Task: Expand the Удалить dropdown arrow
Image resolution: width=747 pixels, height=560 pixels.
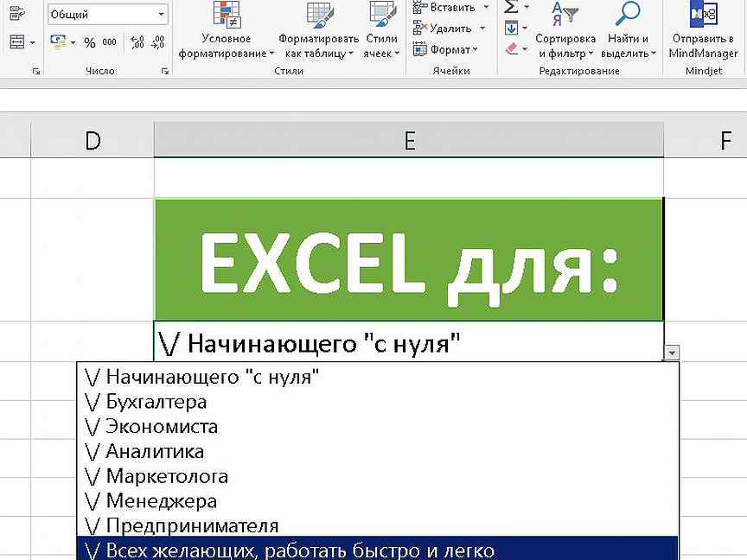Action: tap(482, 29)
